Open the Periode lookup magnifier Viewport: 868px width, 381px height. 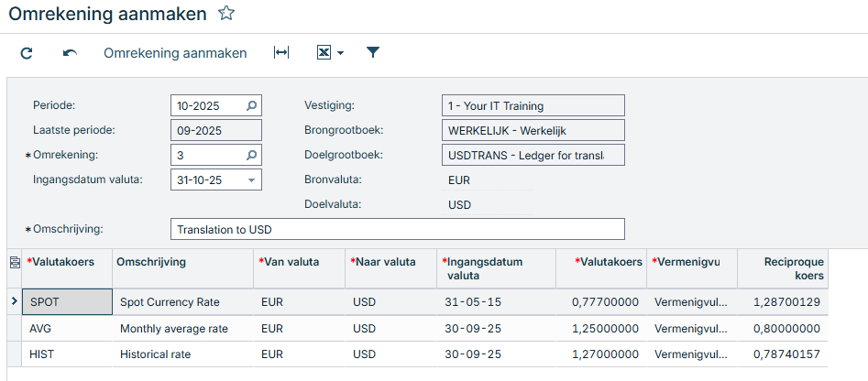point(251,105)
